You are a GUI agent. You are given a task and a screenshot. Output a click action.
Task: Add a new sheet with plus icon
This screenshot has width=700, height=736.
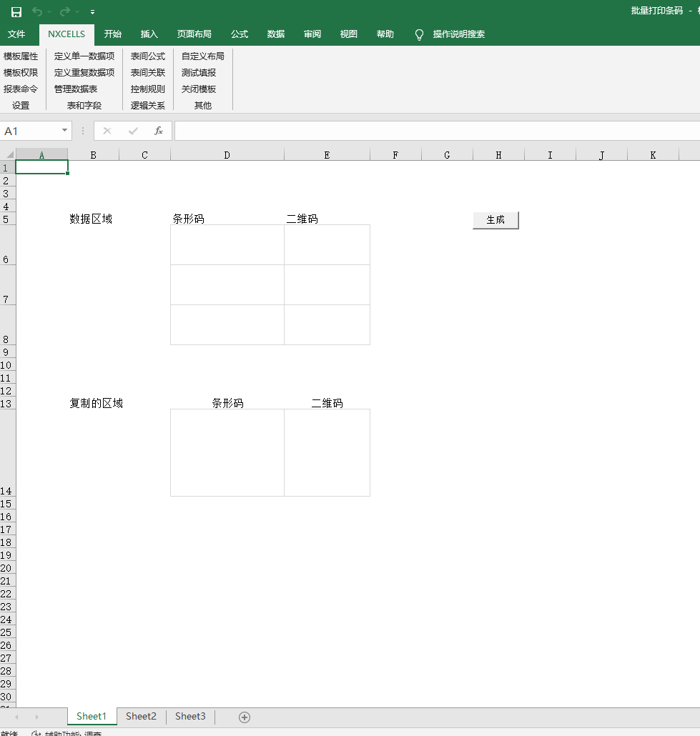click(x=245, y=717)
